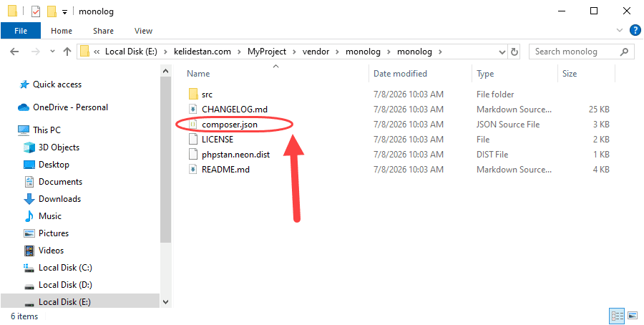The width and height of the screenshot is (644, 325).
Task: Switch to Large icons view layout
Action: [633, 316]
